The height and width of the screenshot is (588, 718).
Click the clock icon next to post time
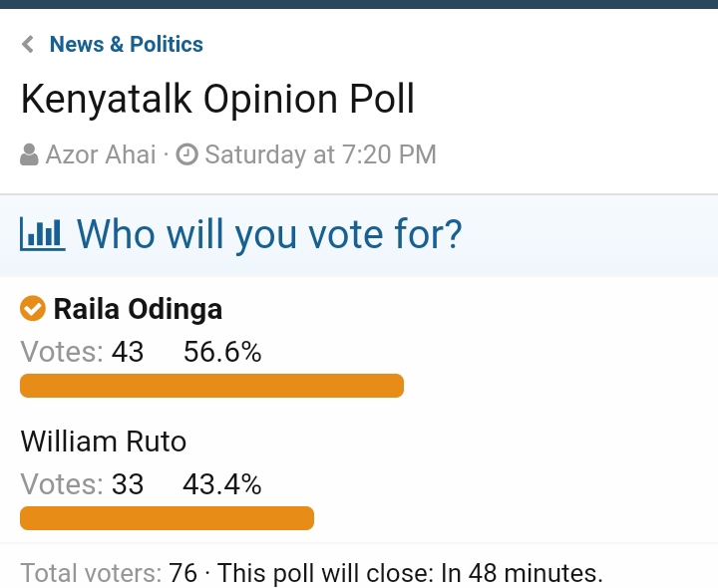pos(186,154)
